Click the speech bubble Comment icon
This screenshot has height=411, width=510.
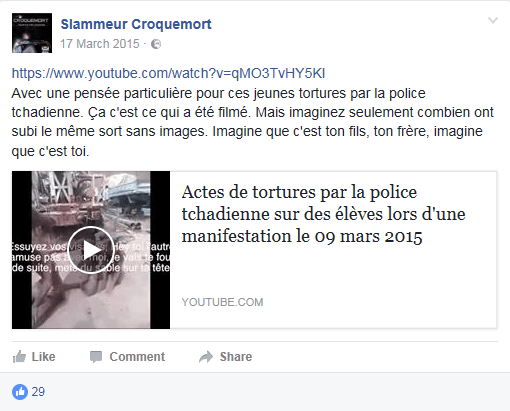point(96,357)
